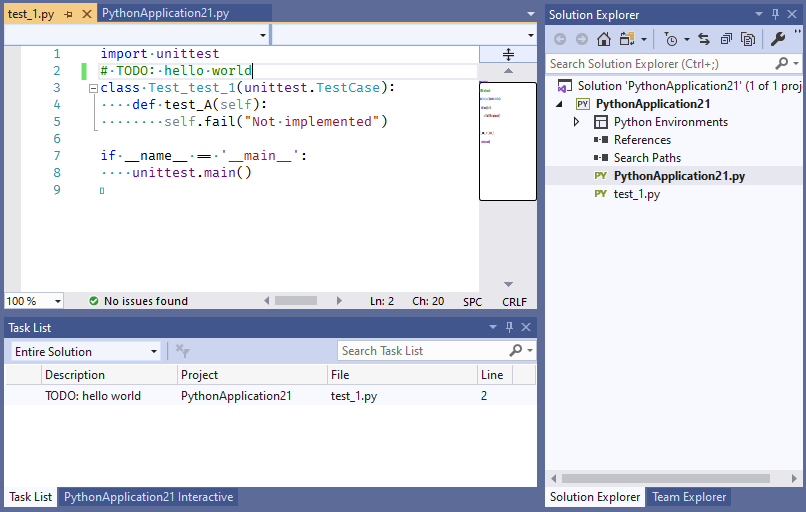
Task: Open Solution Explorer window position menu arrow
Action: pyautogui.click(x=759, y=14)
